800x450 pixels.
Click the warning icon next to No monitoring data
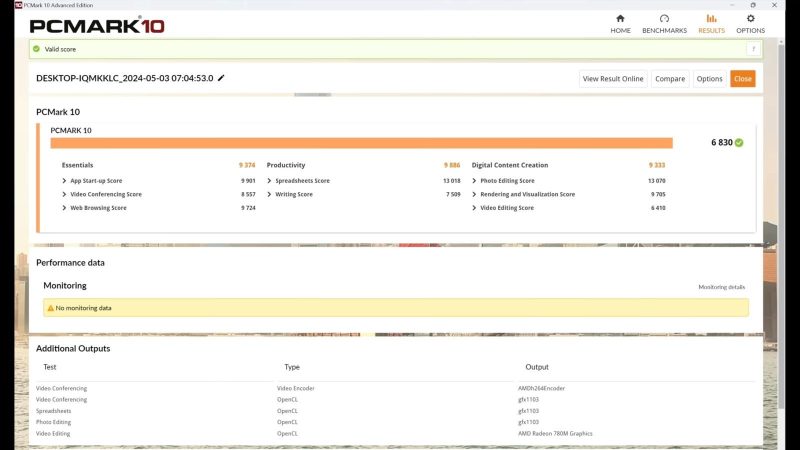pyautogui.click(x=50, y=308)
